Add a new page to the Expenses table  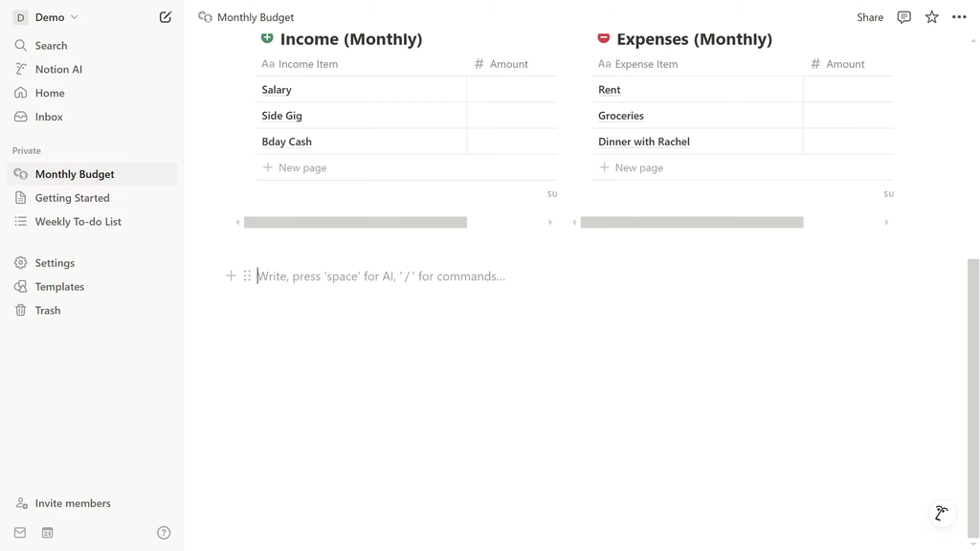[x=638, y=167]
